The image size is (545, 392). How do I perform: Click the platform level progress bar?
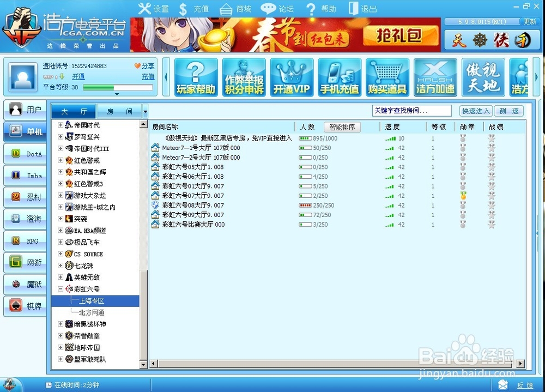[118, 87]
